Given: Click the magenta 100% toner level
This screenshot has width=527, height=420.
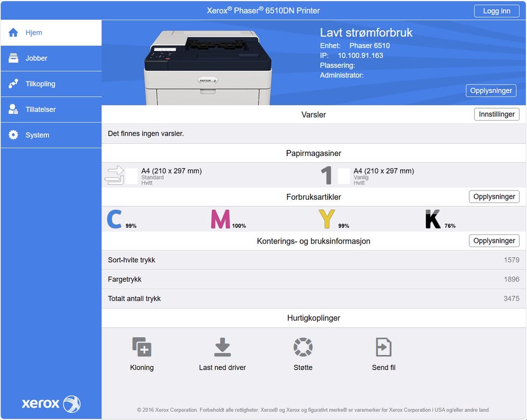Looking at the screenshot, I should click(x=239, y=226).
